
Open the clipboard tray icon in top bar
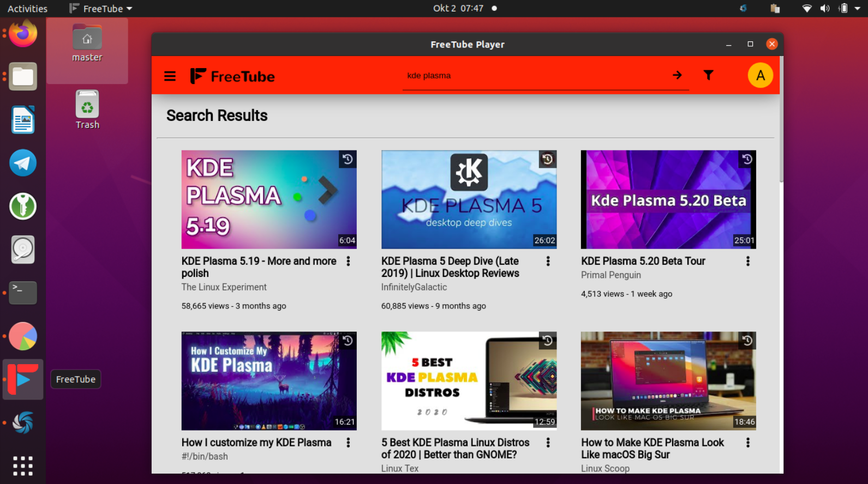pyautogui.click(x=775, y=8)
